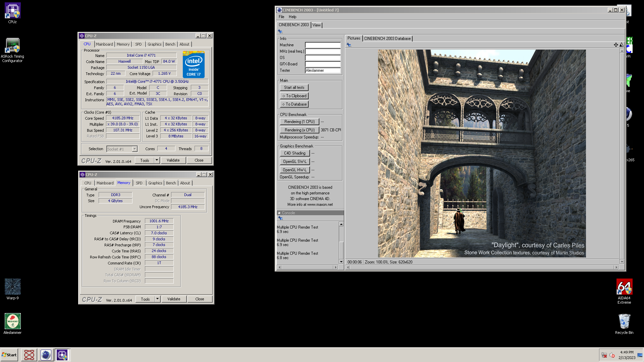Click the Machine input field

(323, 45)
